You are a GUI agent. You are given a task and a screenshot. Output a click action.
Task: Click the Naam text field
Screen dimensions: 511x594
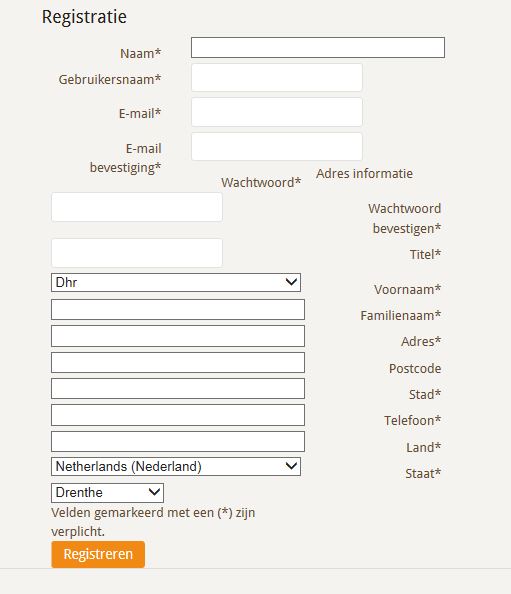pos(318,47)
